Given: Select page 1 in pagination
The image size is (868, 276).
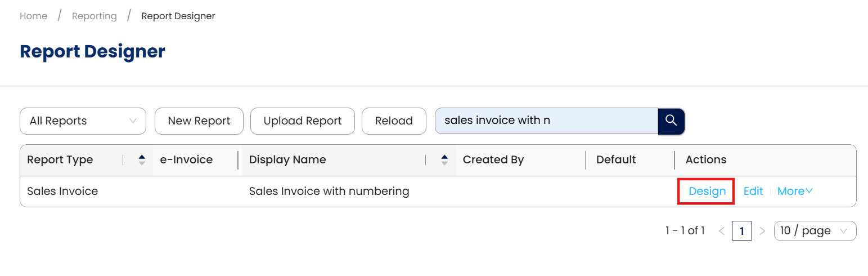Looking at the screenshot, I should 741,231.
